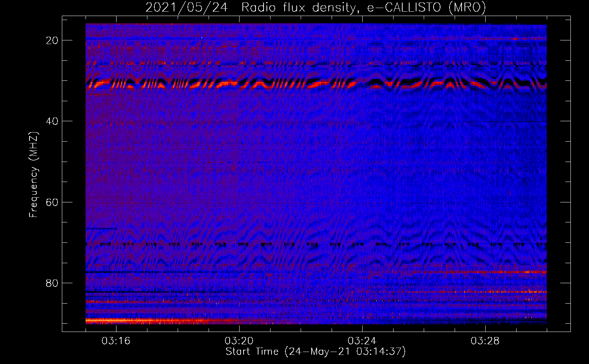Viewport: 589px width, 364px height.
Task: Select the "Frequency (MHZ)" y-axis label
Action: 34,174
